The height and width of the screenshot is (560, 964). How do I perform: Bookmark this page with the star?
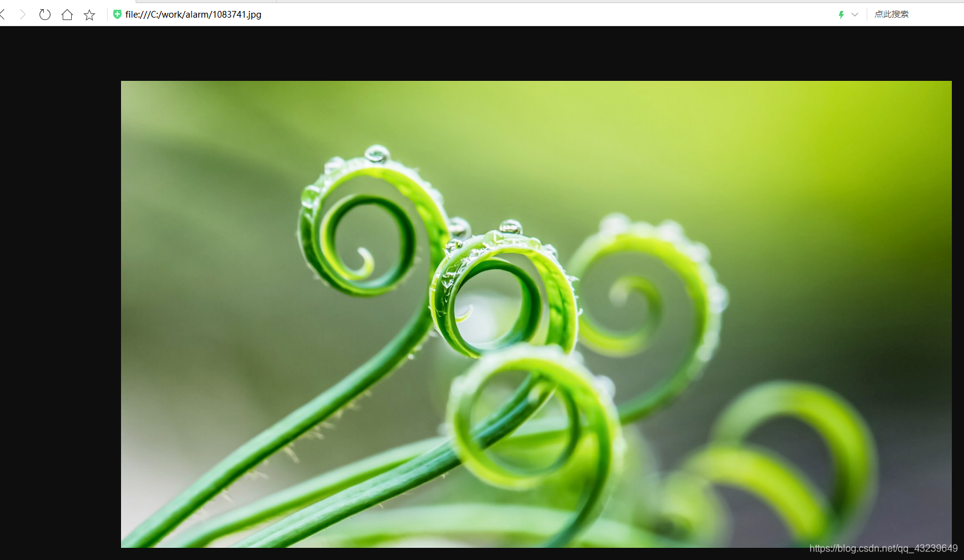(89, 15)
